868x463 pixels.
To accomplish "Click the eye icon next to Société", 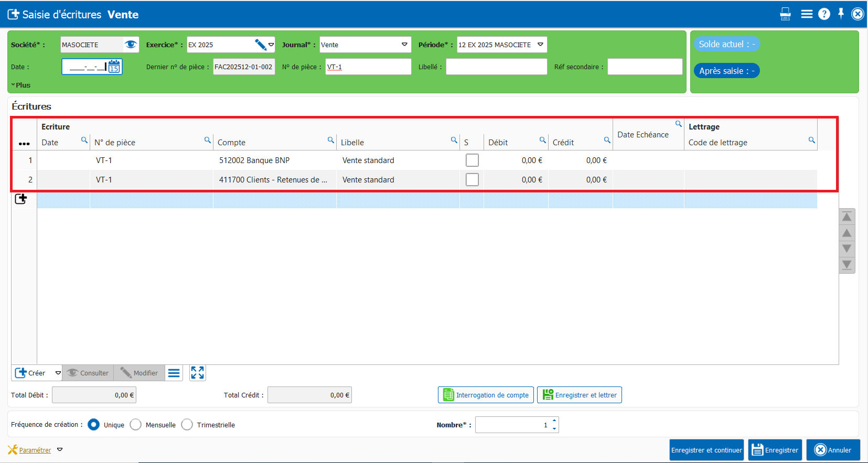I will [x=131, y=45].
